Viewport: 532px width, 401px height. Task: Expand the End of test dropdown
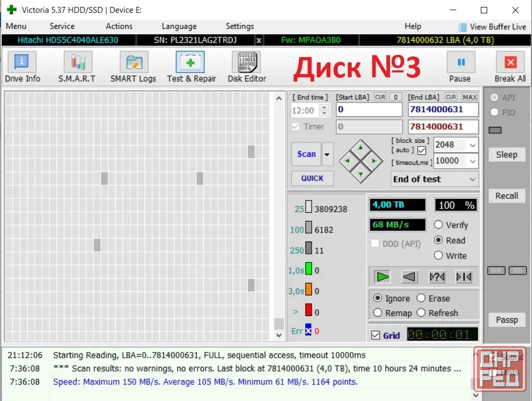pyautogui.click(x=434, y=179)
